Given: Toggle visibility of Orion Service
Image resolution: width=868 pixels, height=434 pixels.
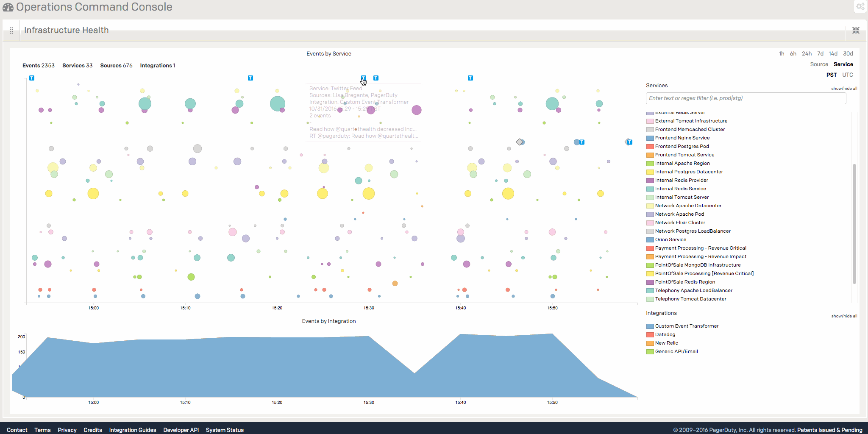Looking at the screenshot, I should click(x=670, y=240).
